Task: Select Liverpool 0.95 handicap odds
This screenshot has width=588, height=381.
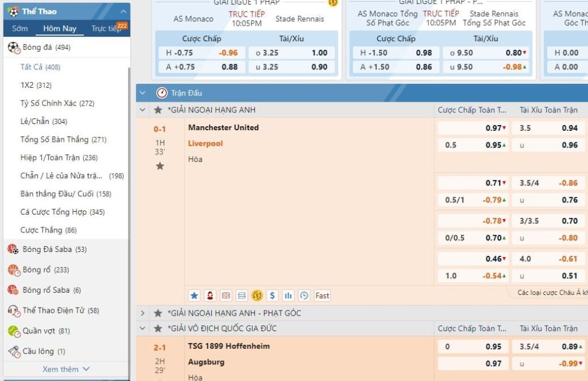Action: [494, 145]
